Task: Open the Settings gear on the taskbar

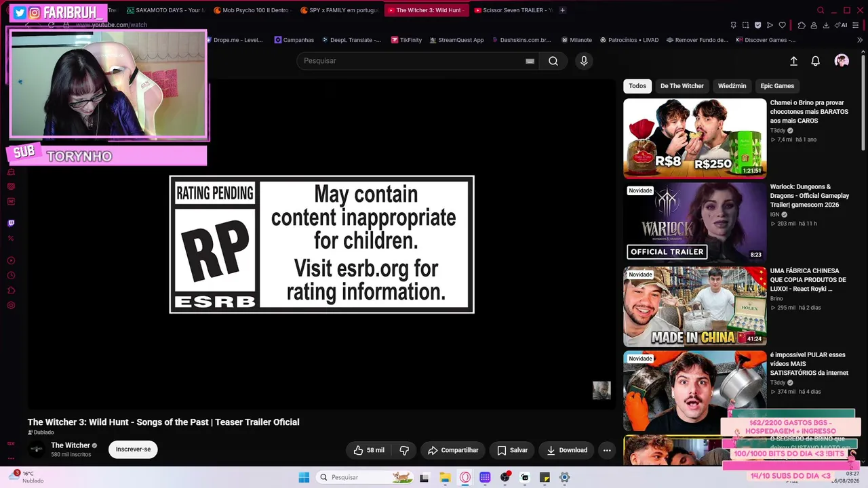Action: [x=564, y=477]
